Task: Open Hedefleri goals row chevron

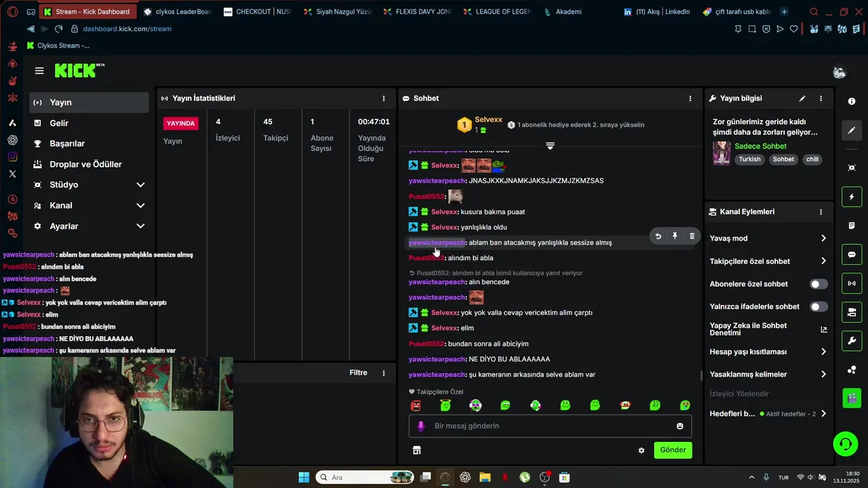Action: point(823,413)
